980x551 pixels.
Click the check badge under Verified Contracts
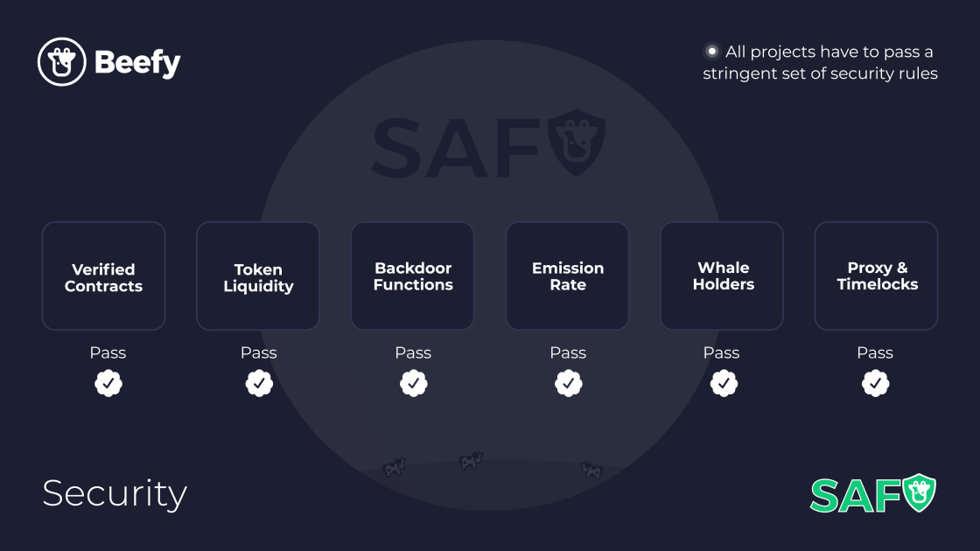click(108, 383)
